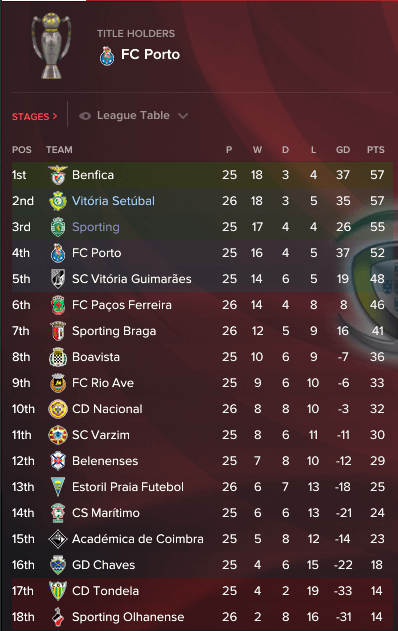Sort table by GD column header
The height and width of the screenshot is (631, 398).
click(x=343, y=150)
